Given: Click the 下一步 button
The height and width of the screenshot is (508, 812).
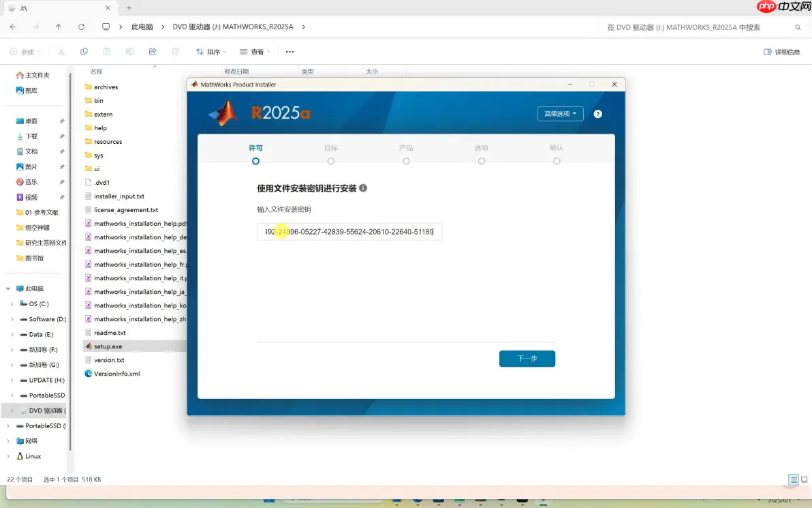Looking at the screenshot, I should 527,358.
